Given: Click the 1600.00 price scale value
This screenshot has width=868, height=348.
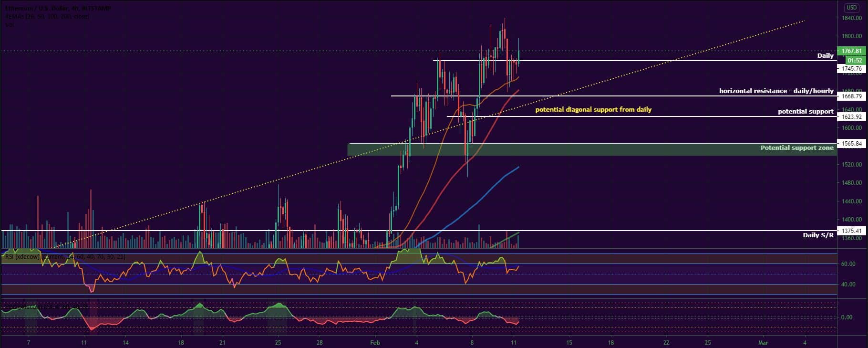Looking at the screenshot, I should pos(852,128).
